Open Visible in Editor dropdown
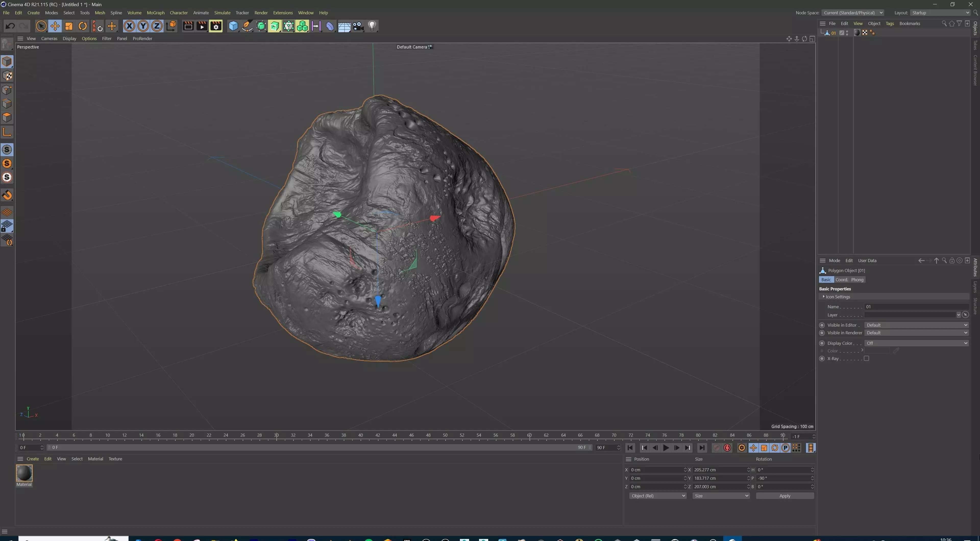Screen dimensions: 980x541 (916, 325)
